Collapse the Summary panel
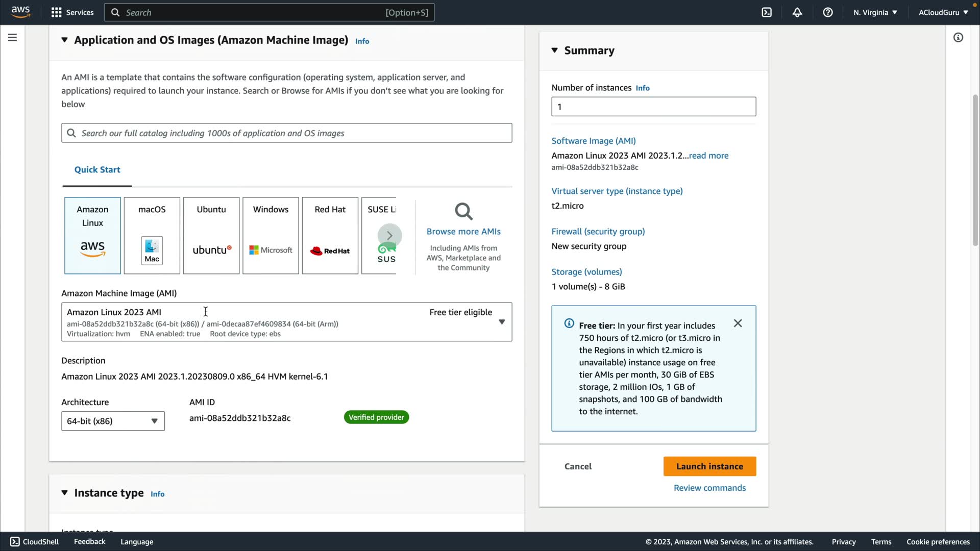The image size is (980, 551). [x=555, y=51]
